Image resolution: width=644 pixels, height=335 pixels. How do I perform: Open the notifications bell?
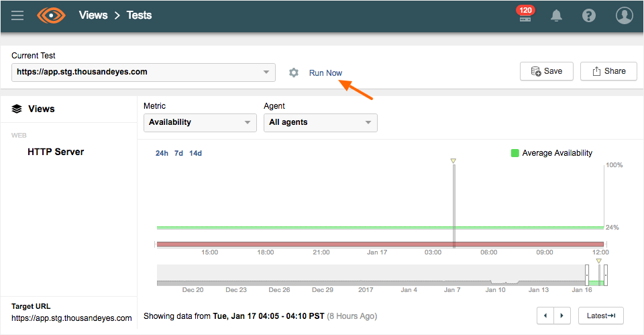point(556,15)
